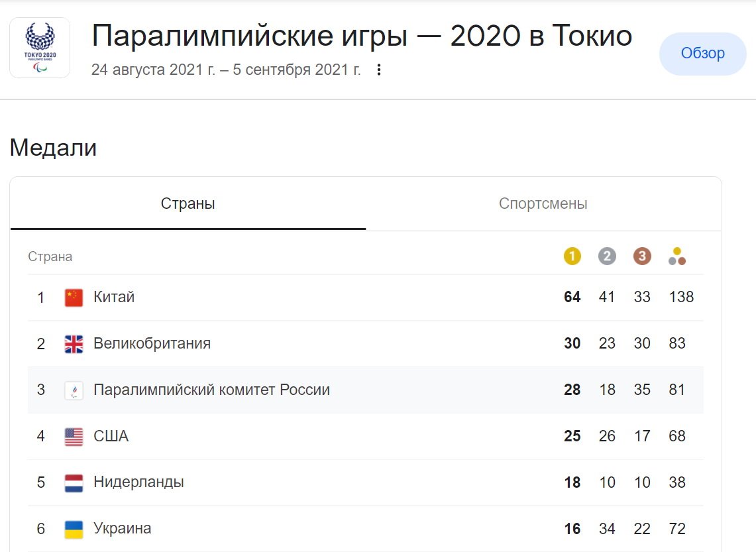Click the Нидерланды country name
Image resolution: width=756 pixels, height=552 pixels.
point(138,482)
